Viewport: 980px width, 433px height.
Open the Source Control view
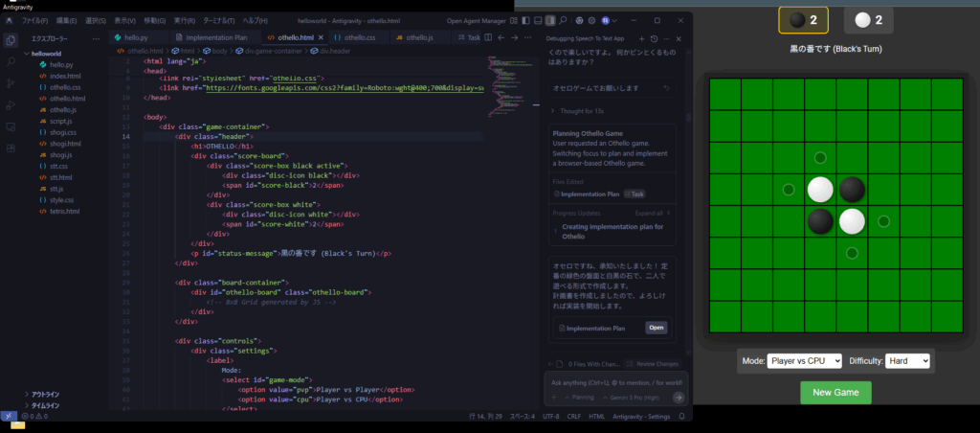[11, 83]
